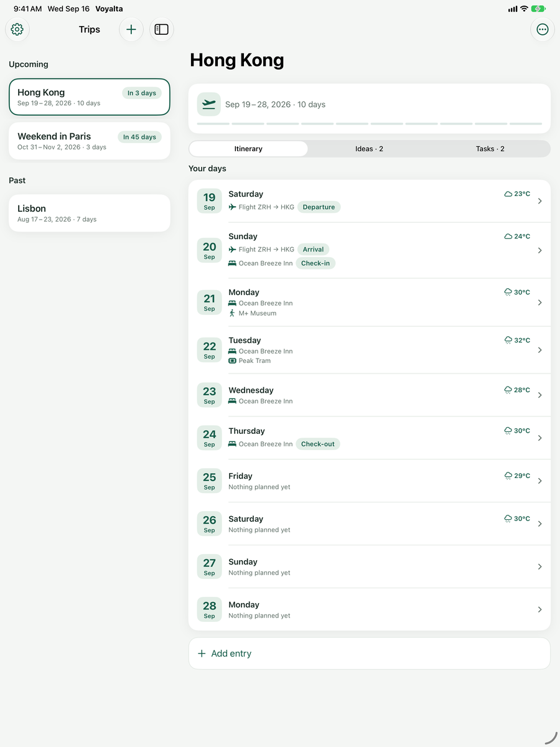This screenshot has width=560, height=747.
Task: Expand Saturday Sep 19 chevron
Action: click(x=539, y=201)
